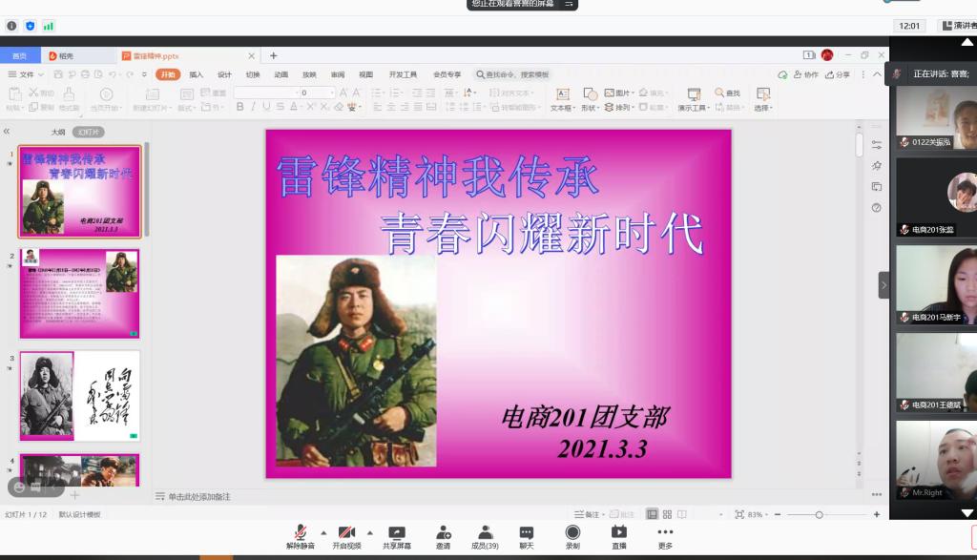Open presentation tools (演示工具)
The height and width of the screenshot is (560, 977).
694,99
